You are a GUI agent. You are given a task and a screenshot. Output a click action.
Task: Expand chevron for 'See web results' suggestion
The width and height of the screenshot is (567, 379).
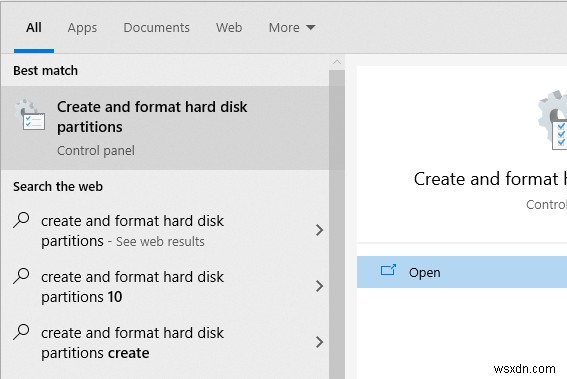point(319,230)
